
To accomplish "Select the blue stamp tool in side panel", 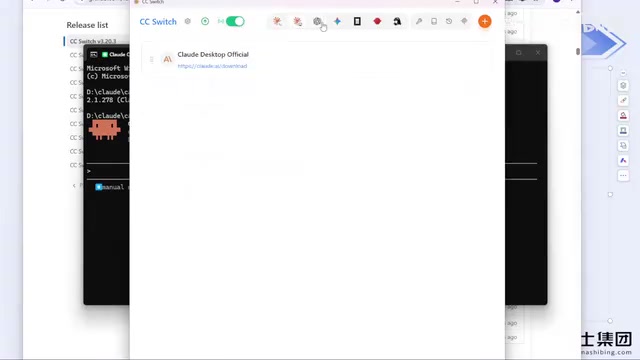I will [623, 131].
